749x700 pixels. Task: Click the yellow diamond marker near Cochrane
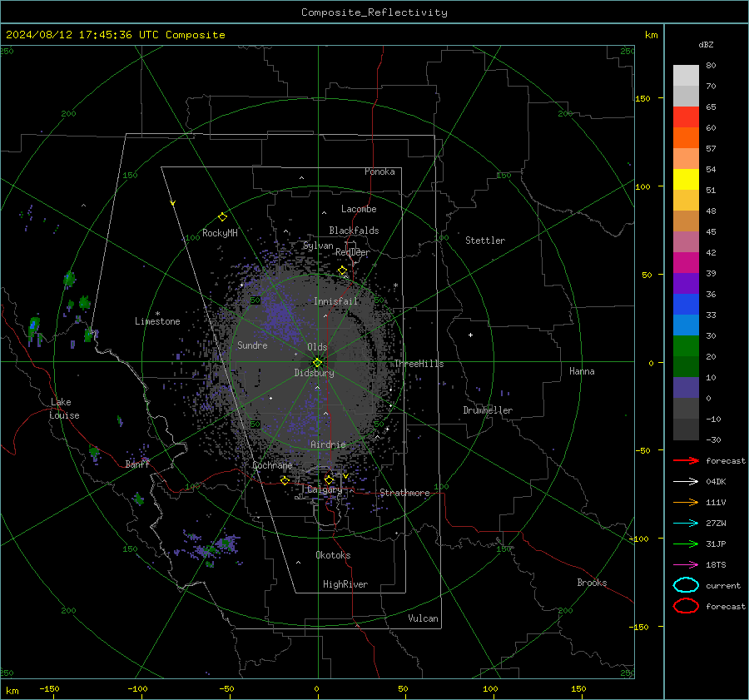pyautogui.click(x=285, y=480)
